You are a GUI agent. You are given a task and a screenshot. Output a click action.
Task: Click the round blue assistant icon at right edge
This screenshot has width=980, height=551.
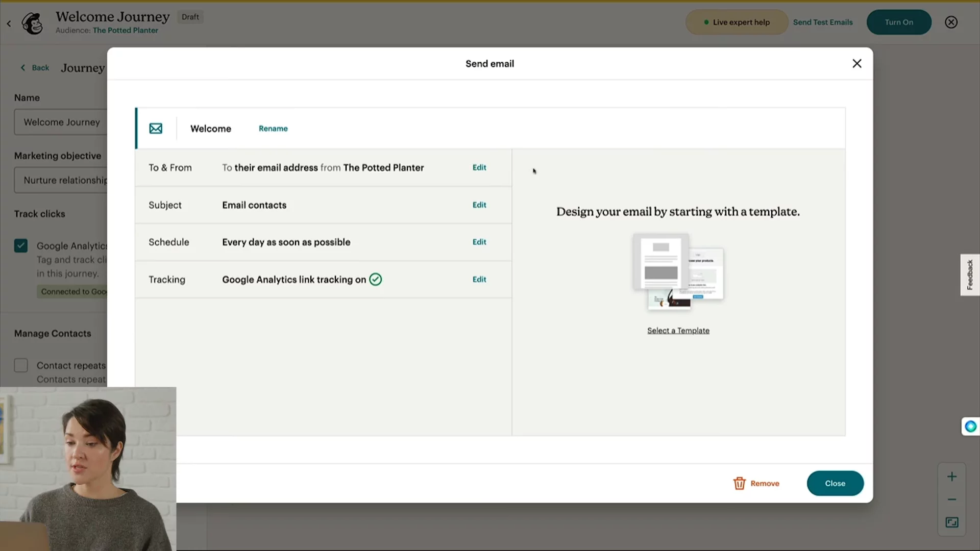(x=970, y=426)
